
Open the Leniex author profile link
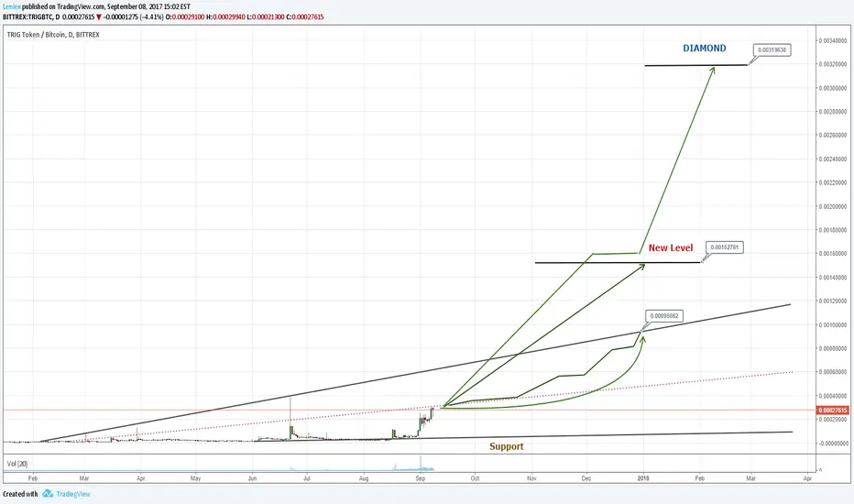click(11, 7)
